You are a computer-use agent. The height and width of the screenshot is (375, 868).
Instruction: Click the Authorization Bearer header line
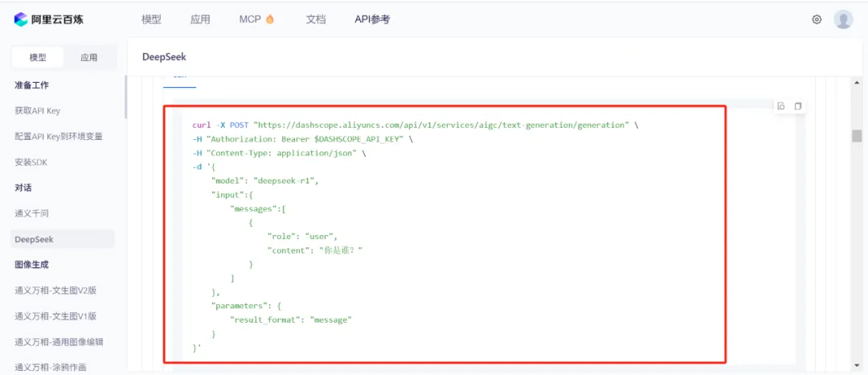click(x=302, y=139)
